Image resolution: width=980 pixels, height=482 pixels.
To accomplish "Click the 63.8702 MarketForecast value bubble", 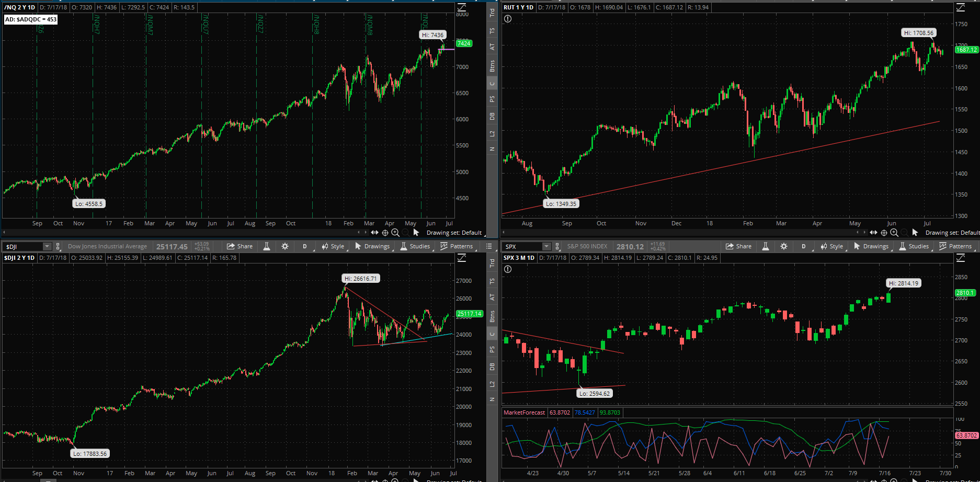I will (966, 435).
